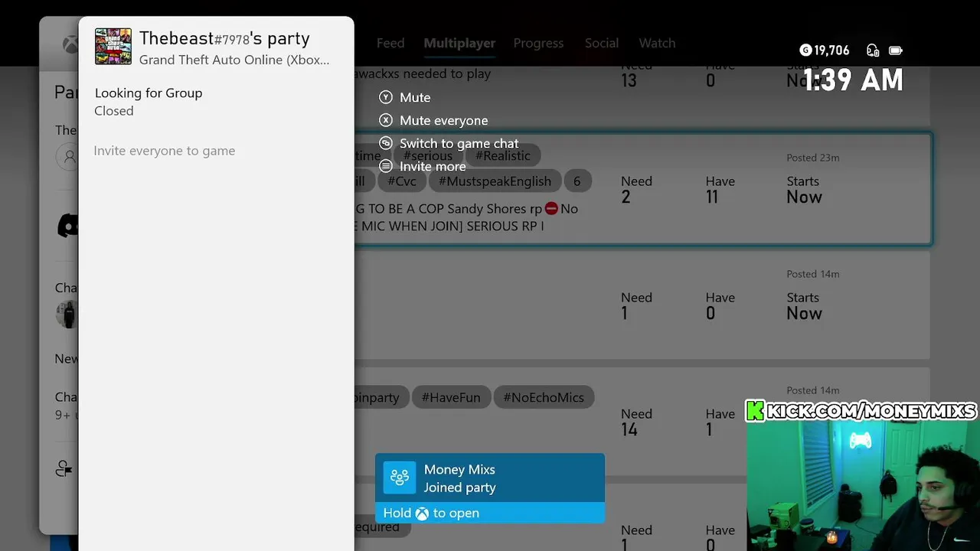Click Thebeast's party title
This screenshot has width=980, height=551.
point(224,38)
